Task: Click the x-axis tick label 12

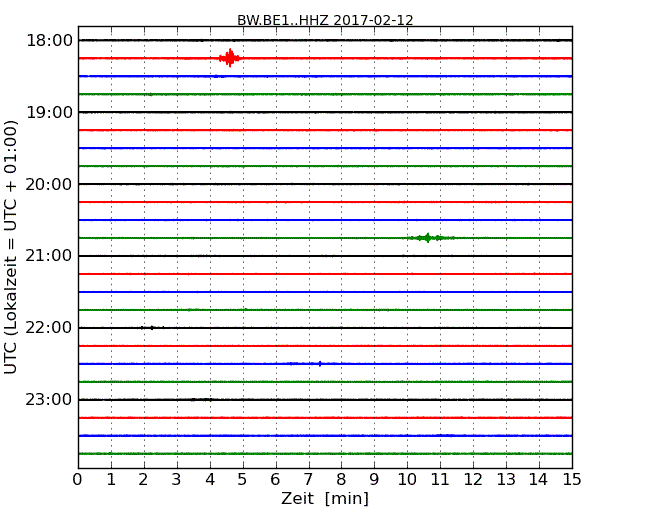Action: [473, 480]
